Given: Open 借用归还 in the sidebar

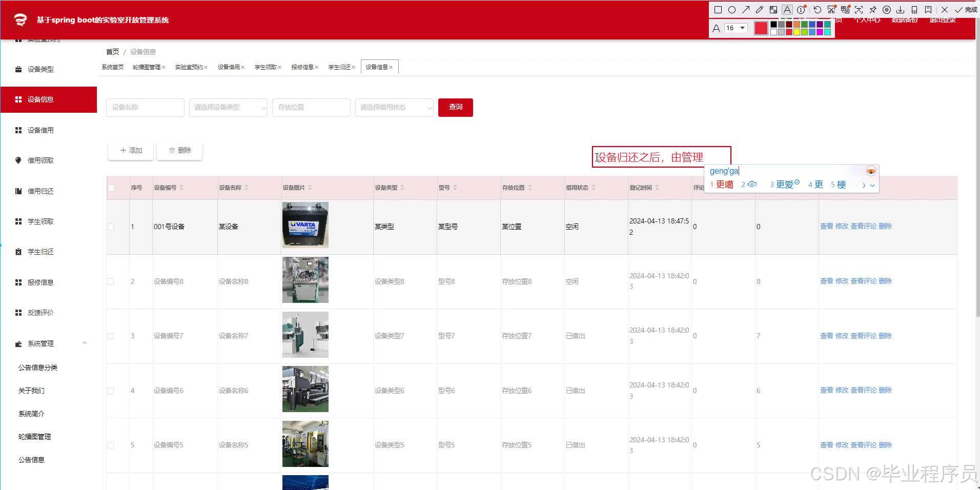Looking at the screenshot, I should [40, 191].
